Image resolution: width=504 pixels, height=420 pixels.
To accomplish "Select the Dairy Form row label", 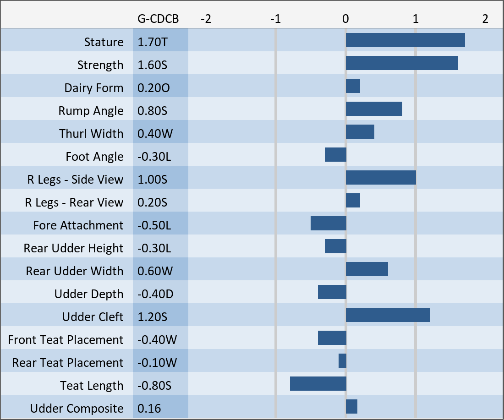I will (x=93, y=88).
